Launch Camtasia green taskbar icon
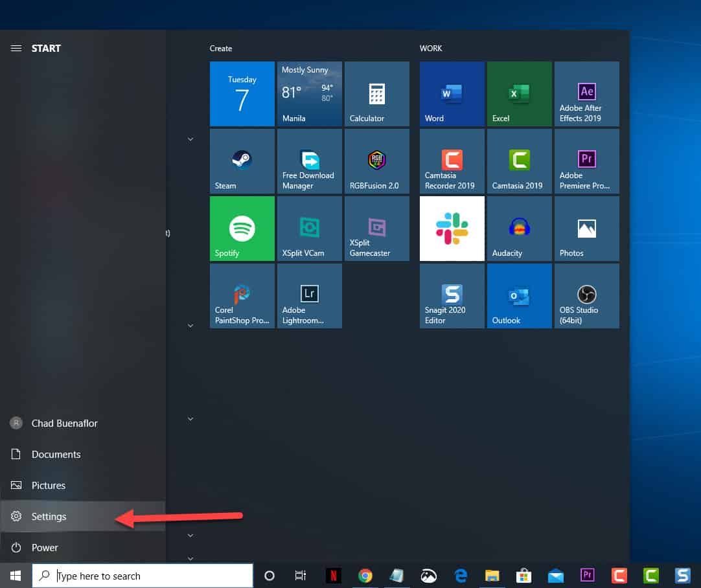This screenshot has height=588, width=701. [x=651, y=576]
